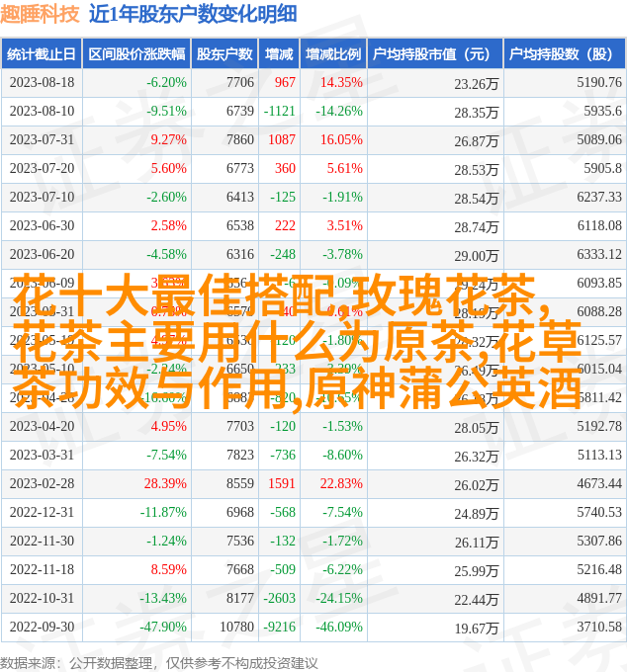Select the 增减比例 column header
The height and width of the screenshot is (672, 627).
332,54
